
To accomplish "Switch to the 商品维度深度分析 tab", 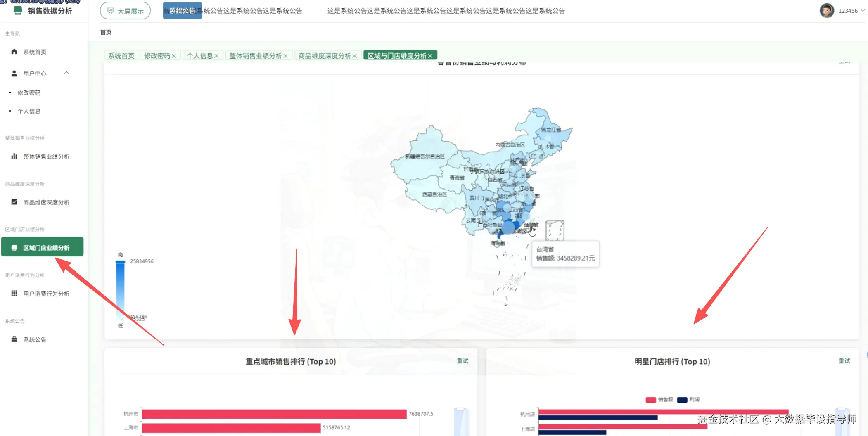I will 325,55.
